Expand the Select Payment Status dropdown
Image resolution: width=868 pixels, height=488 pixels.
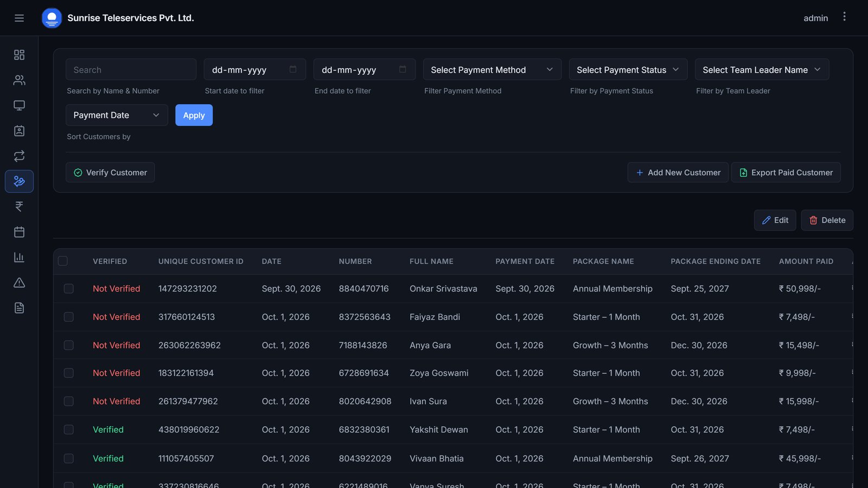tap(628, 69)
